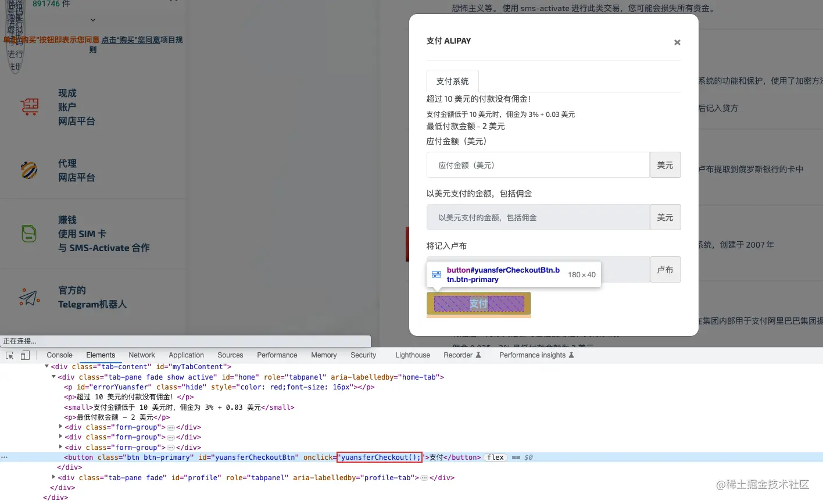Expand the profile tab-pane div
Screen dimensions: 823x504
53,478
